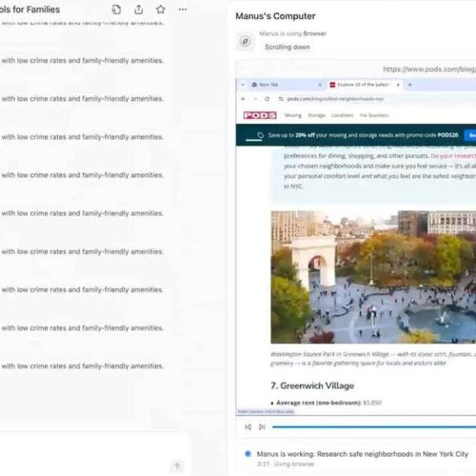Click the Locations navigation item
Image resolution: width=476 pixels, height=476 pixels.
342,115
